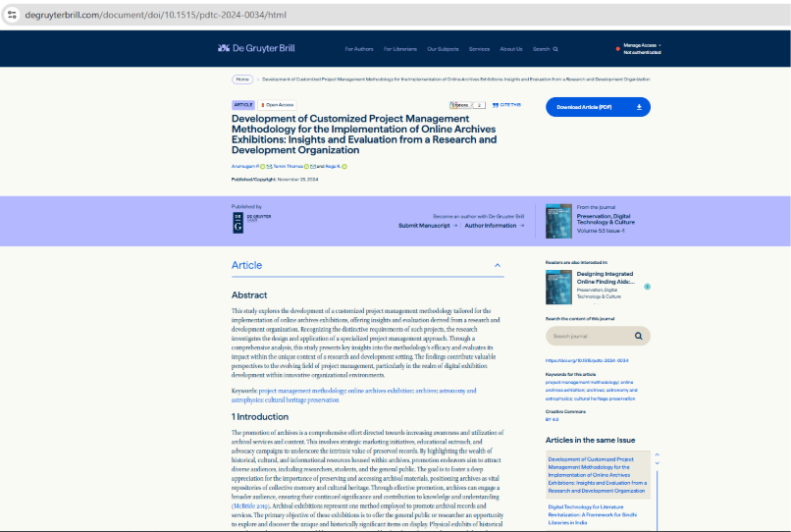Advance the recommended articles carousel arrow
Screen dimensions: 791x532
pyautogui.click(x=647, y=287)
